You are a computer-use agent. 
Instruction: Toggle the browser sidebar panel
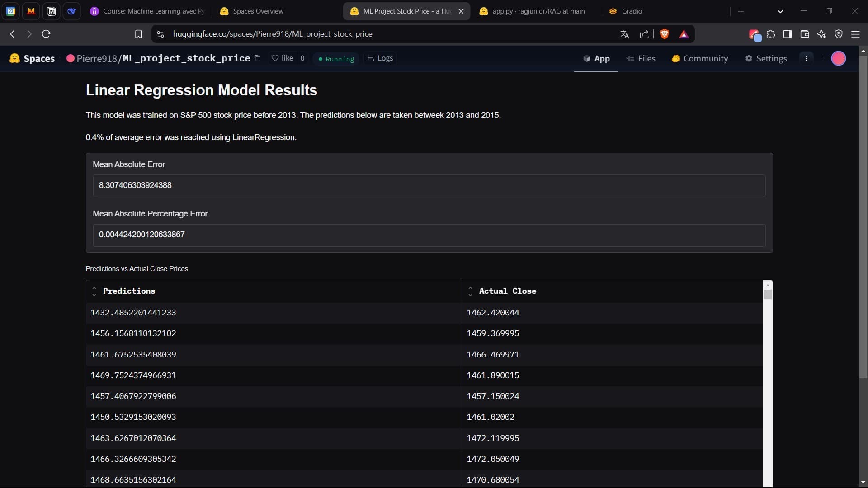click(788, 34)
